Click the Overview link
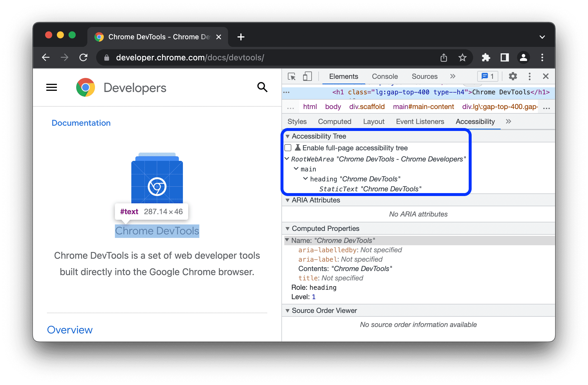This screenshot has height=385, width=588. [70, 330]
